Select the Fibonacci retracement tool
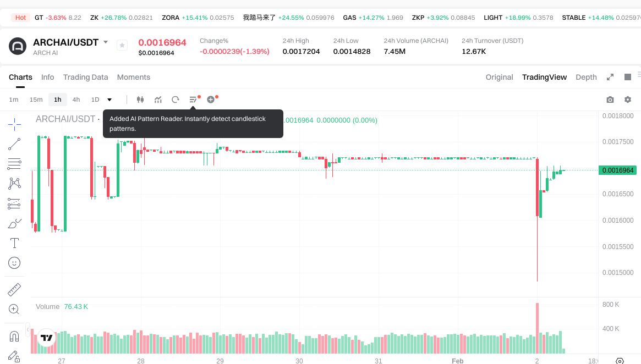The height and width of the screenshot is (364, 641). point(14,164)
